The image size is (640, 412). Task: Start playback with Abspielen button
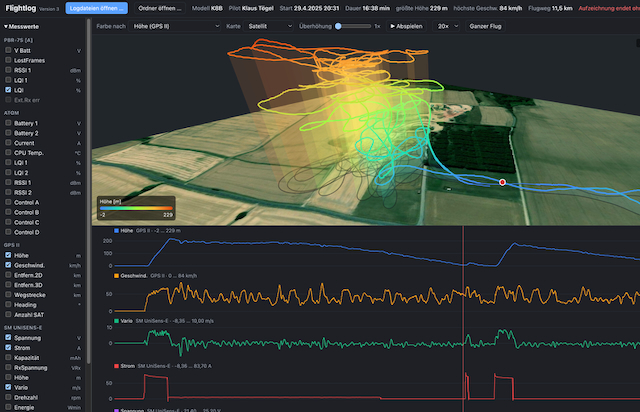click(406, 26)
